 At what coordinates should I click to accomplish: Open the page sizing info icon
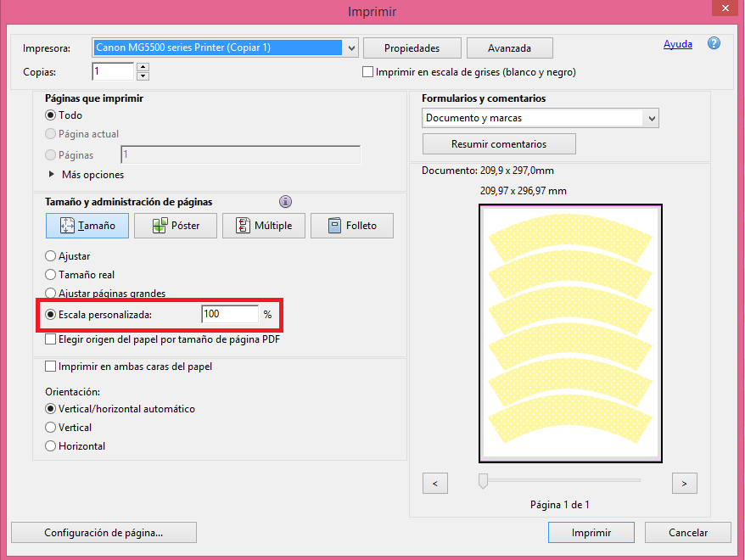click(x=285, y=202)
